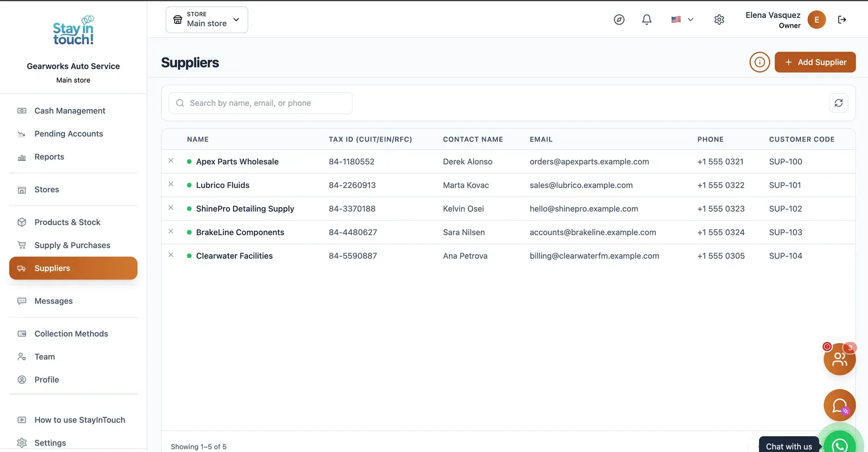Go to Pending Accounts
Viewport: 868px width, 452px height.
click(73, 134)
